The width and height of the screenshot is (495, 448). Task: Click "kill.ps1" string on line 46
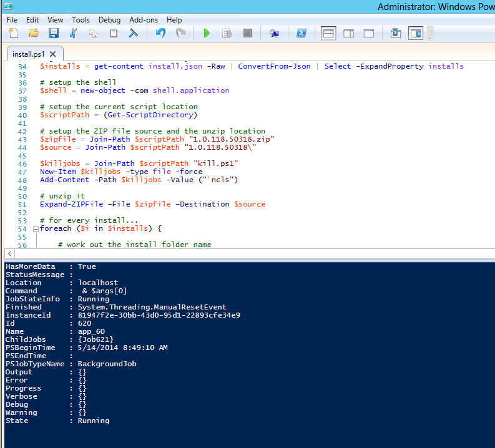click(216, 163)
